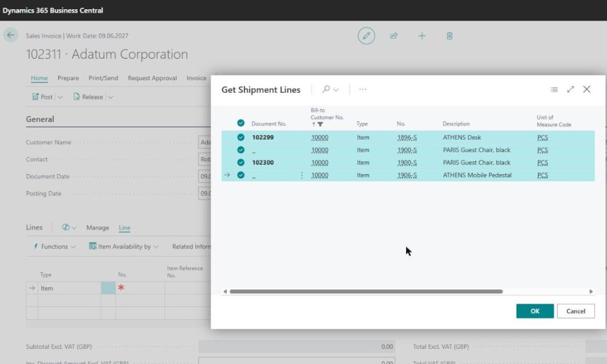Deselect row ATHENS Mobile Pedestal
The height and width of the screenshot is (364, 607).
241,175
